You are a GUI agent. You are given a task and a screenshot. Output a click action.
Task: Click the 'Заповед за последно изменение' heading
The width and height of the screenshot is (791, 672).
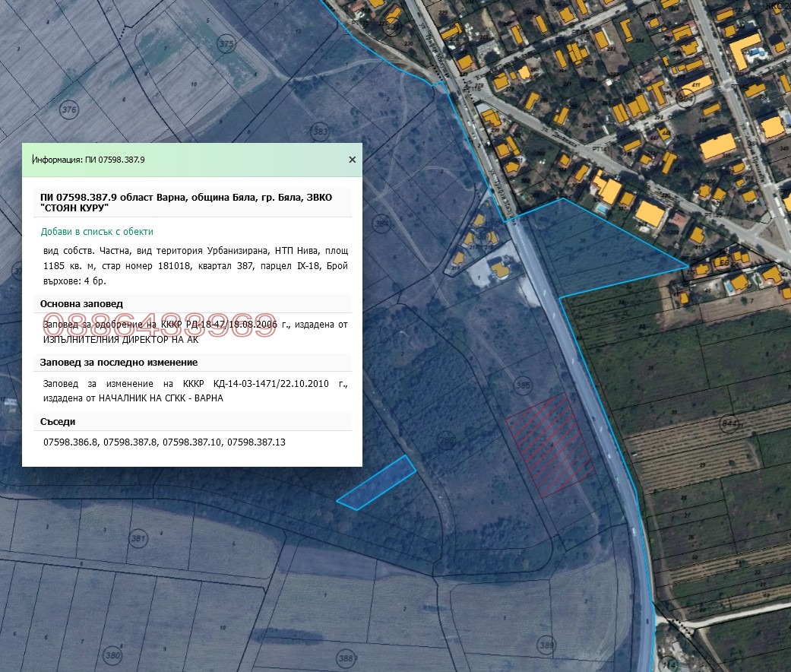(119, 363)
